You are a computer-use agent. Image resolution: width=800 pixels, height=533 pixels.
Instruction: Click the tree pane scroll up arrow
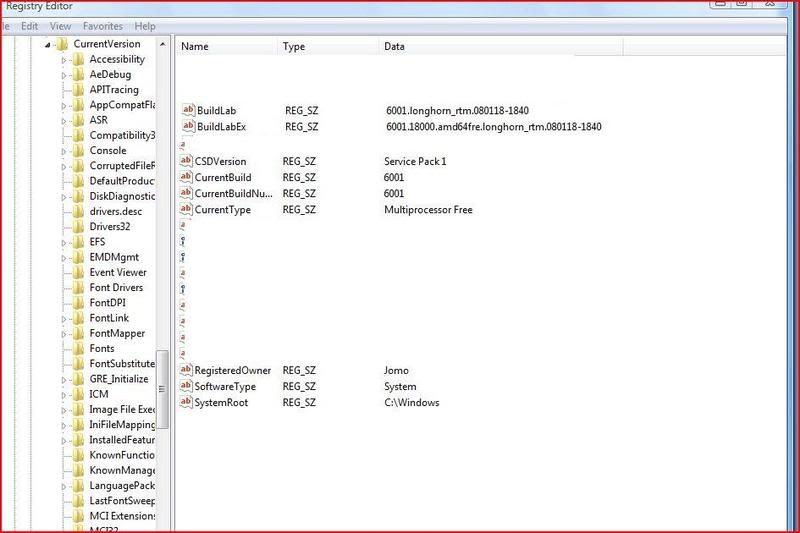pyautogui.click(x=162, y=44)
